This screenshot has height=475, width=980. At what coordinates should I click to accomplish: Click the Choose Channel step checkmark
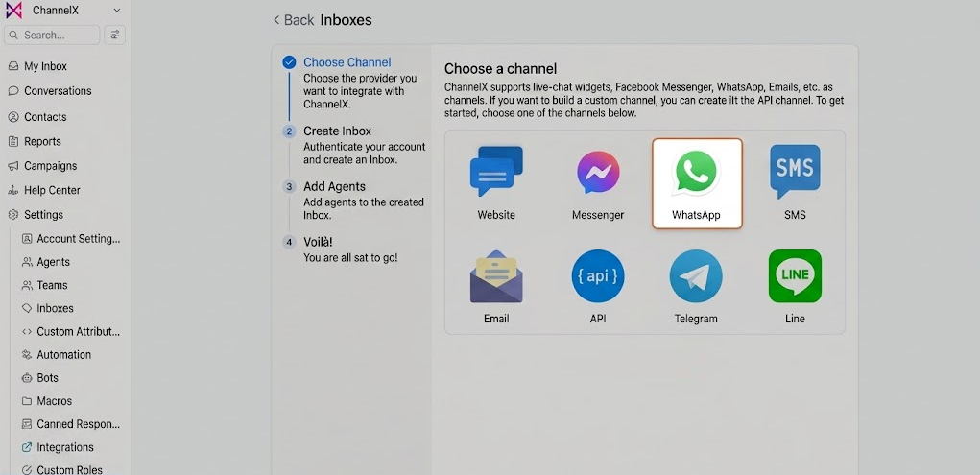289,61
